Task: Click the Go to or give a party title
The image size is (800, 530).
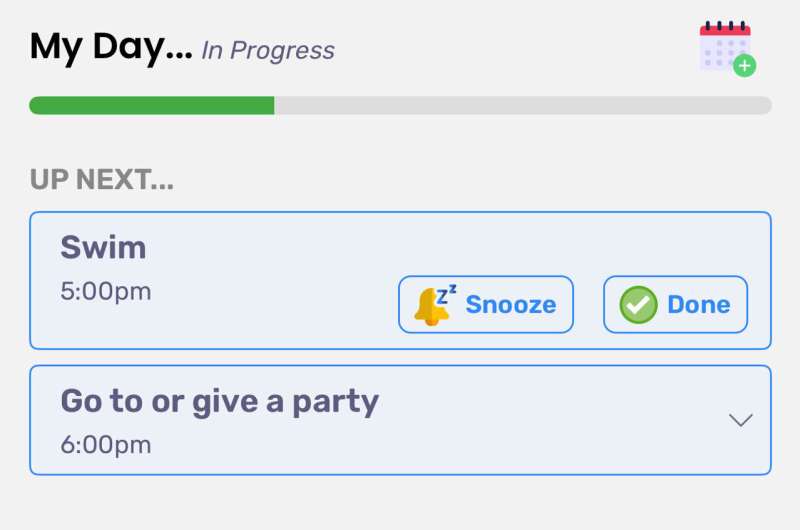Action: coord(220,403)
